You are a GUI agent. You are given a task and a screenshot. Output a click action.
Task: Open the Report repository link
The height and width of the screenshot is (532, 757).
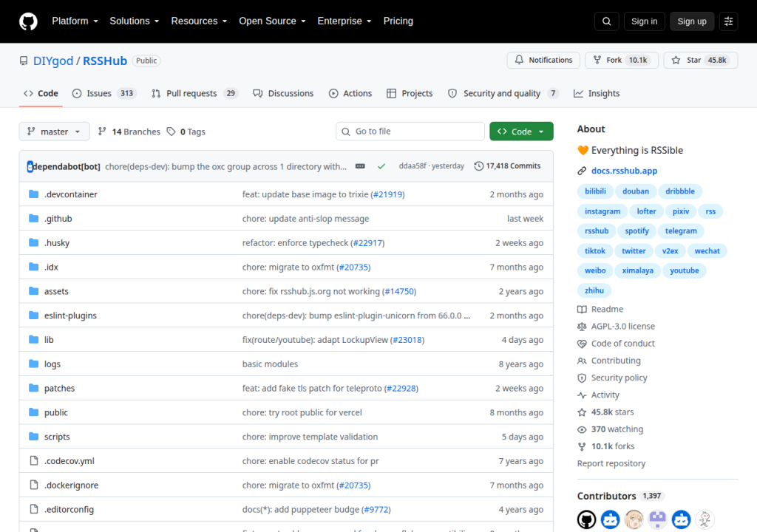tap(611, 463)
